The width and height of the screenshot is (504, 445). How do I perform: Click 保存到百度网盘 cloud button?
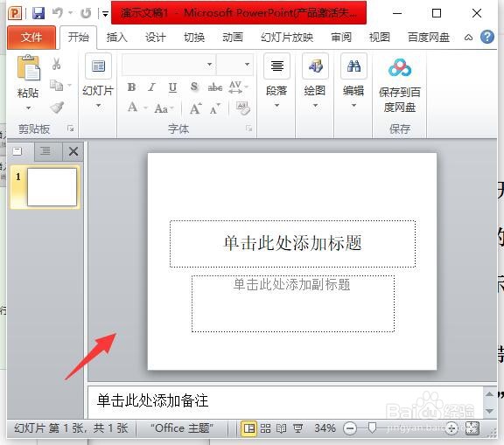(x=400, y=85)
